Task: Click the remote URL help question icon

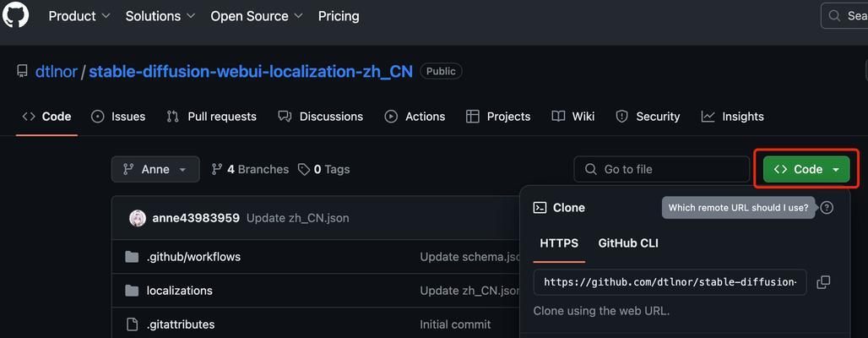Action: tap(827, 208)
